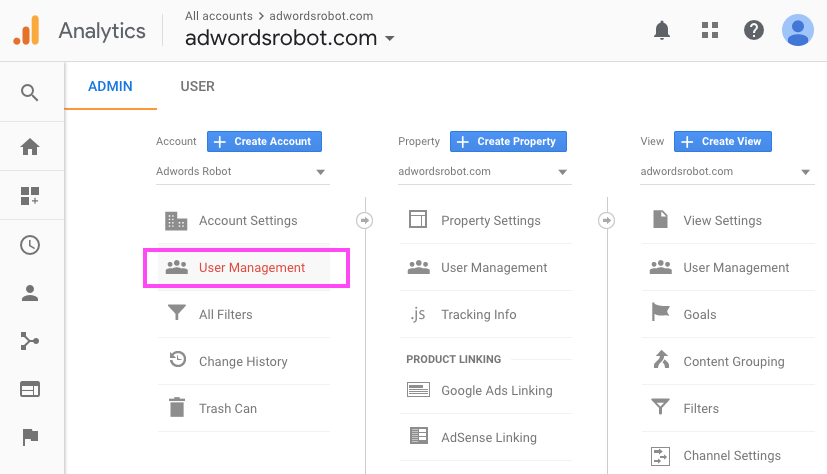
Task: Click the Content Grouping icon
Action: click(x=661, y=359)
